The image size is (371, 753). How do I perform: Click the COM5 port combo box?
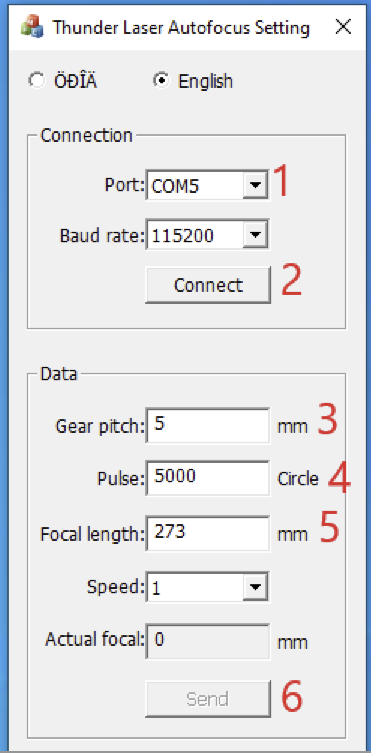point(207,185)
